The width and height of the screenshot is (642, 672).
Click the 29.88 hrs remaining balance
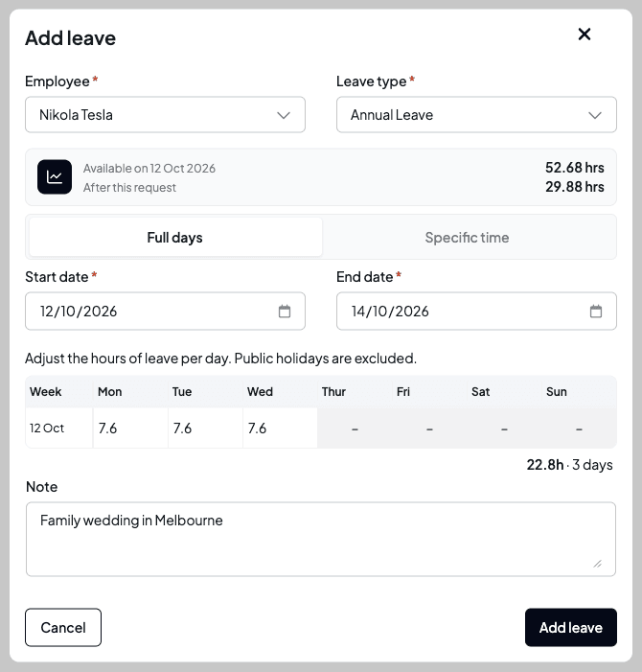[x=575, y=187]
